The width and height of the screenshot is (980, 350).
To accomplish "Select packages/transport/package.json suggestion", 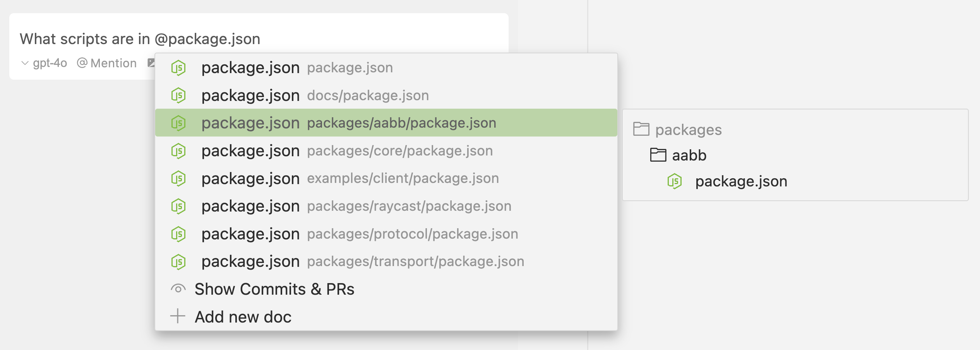I will (415, 261).
